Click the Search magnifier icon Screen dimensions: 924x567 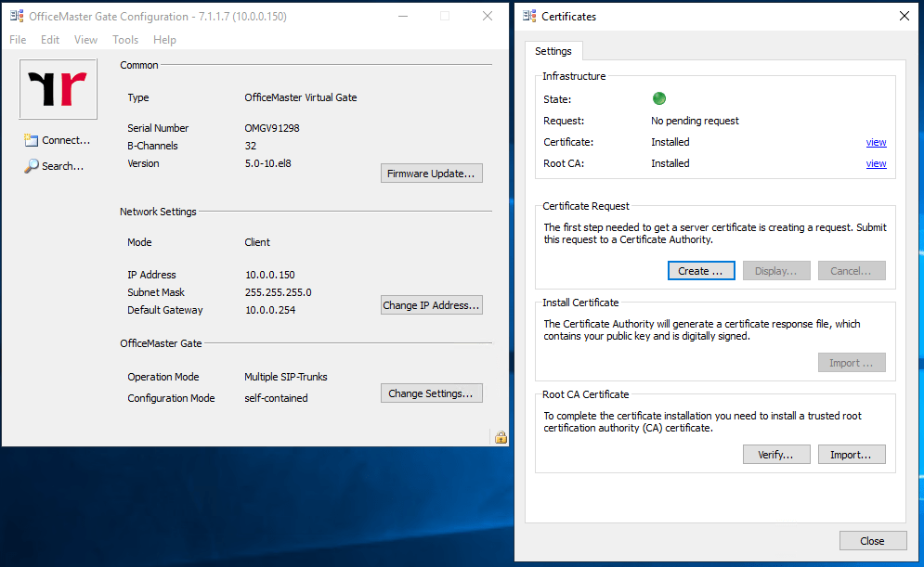click(32, 166)
